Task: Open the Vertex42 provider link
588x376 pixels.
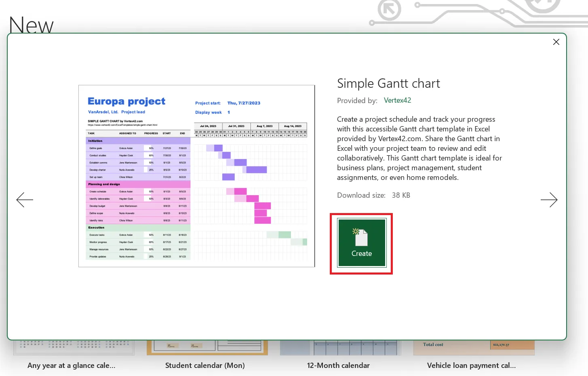Action: point(397,100)
